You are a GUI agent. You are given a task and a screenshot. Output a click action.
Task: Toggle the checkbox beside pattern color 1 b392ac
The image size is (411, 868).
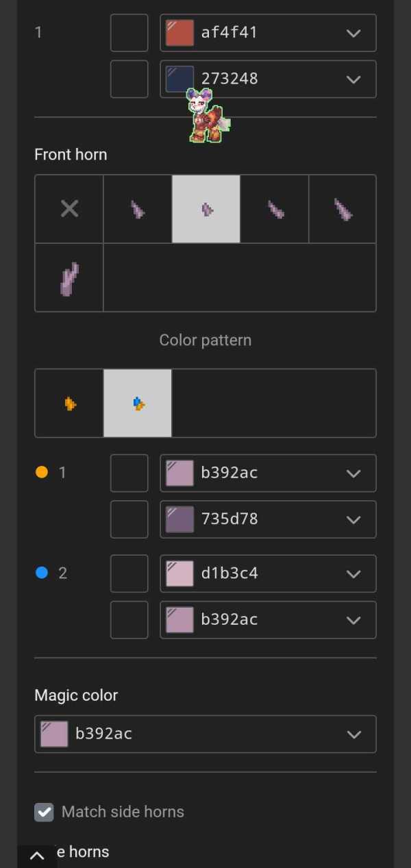(x=129, y=473)
